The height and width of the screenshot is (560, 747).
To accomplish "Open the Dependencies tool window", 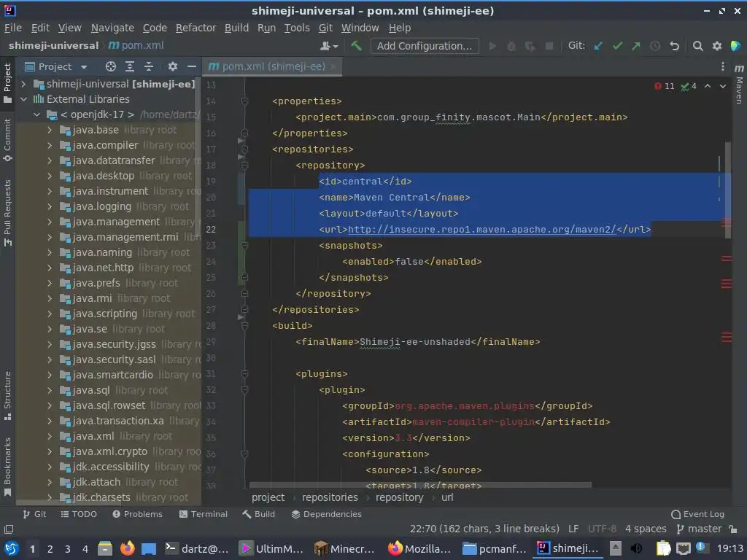I will pos(326,514).
